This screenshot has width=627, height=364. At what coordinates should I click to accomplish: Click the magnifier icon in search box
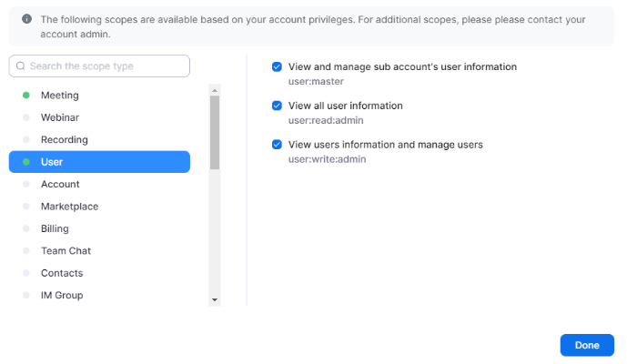(20, 66)
